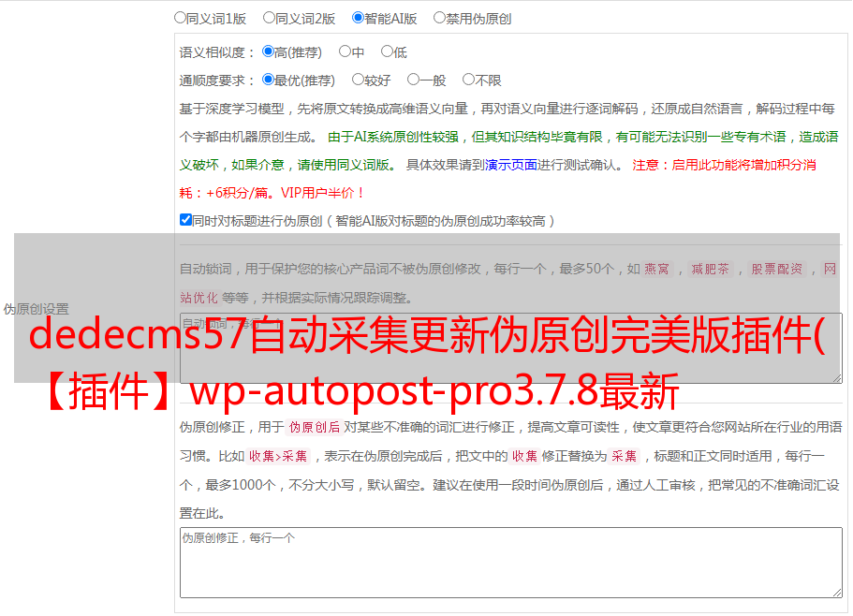Viewport: 853px width, 616px height.
Task: Set 通顺度要求 to 最优(推荐)
Action: (268, 80)
